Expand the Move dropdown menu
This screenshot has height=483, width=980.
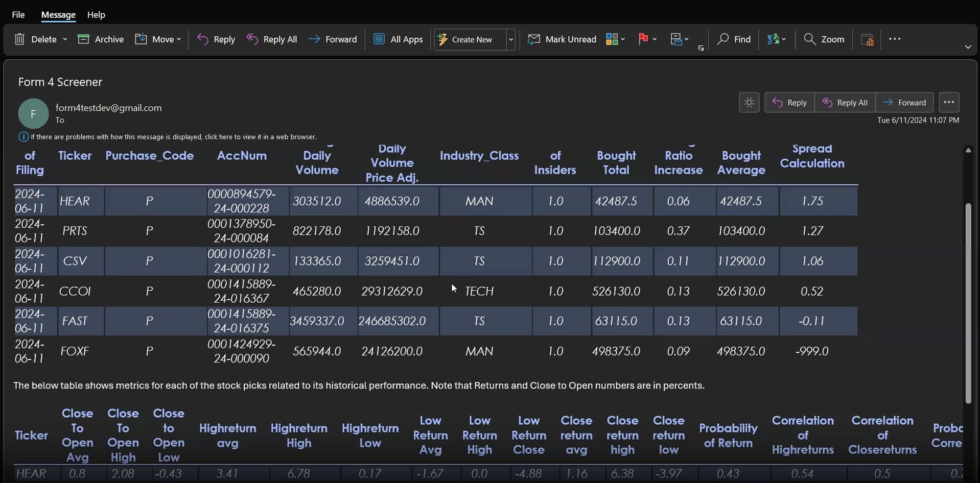point(178,39)
